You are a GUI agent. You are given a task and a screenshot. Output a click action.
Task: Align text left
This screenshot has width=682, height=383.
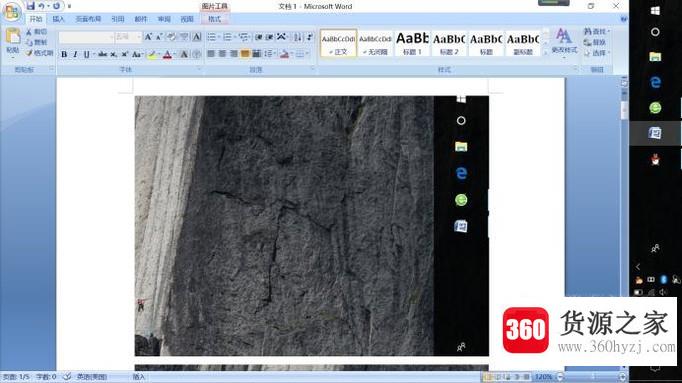(x=211, y=54)
